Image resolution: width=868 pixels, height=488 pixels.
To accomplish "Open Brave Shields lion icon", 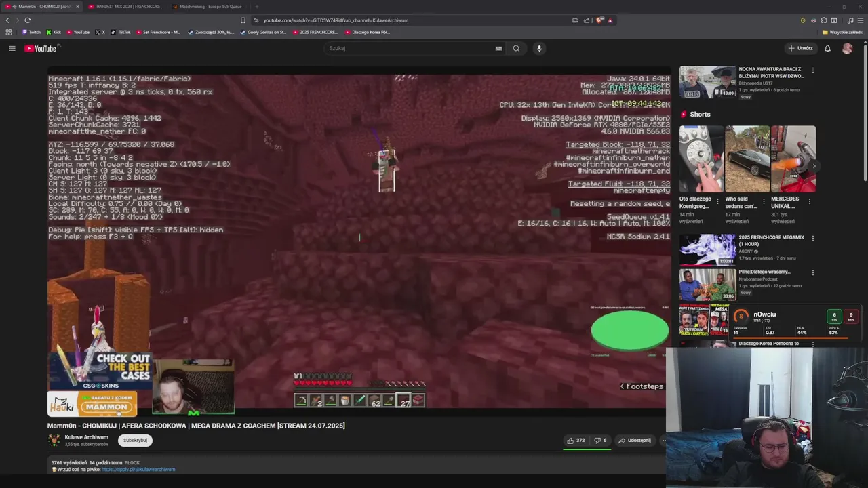I will point(599,20).
